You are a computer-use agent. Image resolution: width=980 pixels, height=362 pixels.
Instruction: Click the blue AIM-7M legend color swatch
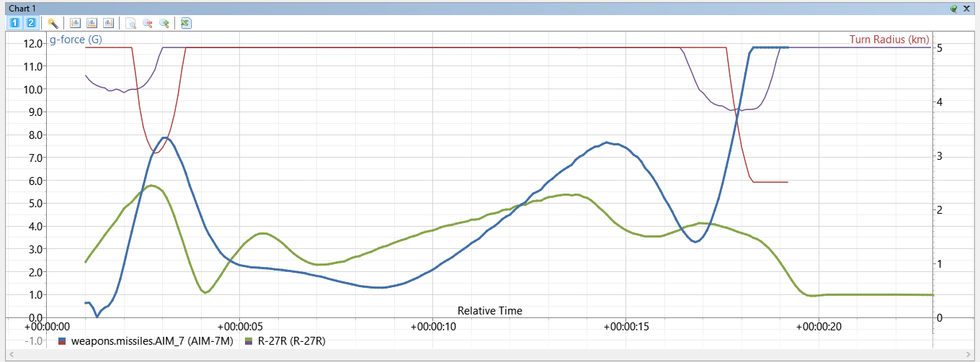63,339
